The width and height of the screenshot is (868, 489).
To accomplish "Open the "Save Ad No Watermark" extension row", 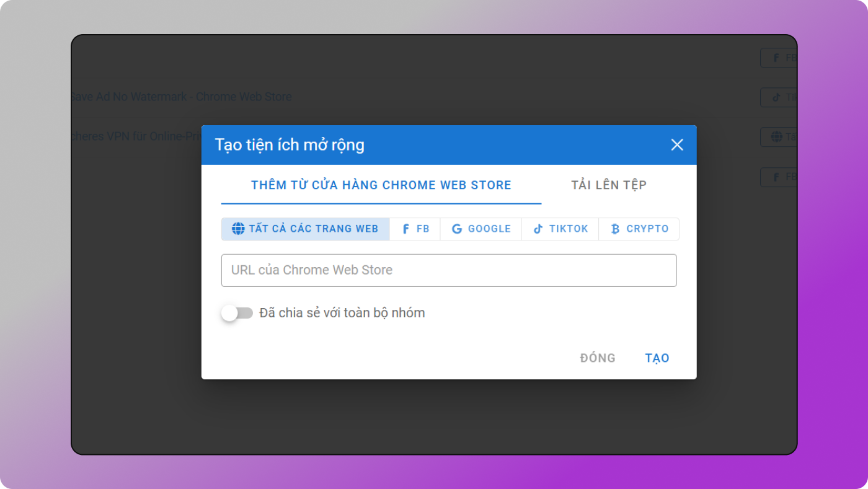I will [x=180, y=97].
